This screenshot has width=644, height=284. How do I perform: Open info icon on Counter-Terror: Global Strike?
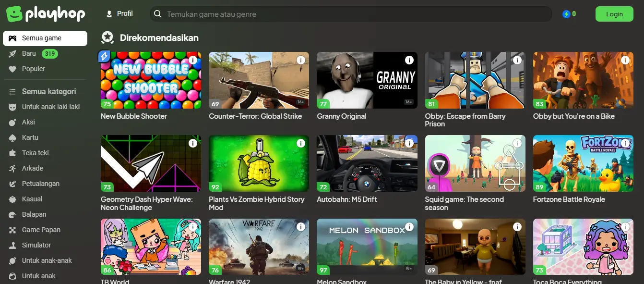coord(301,60)
